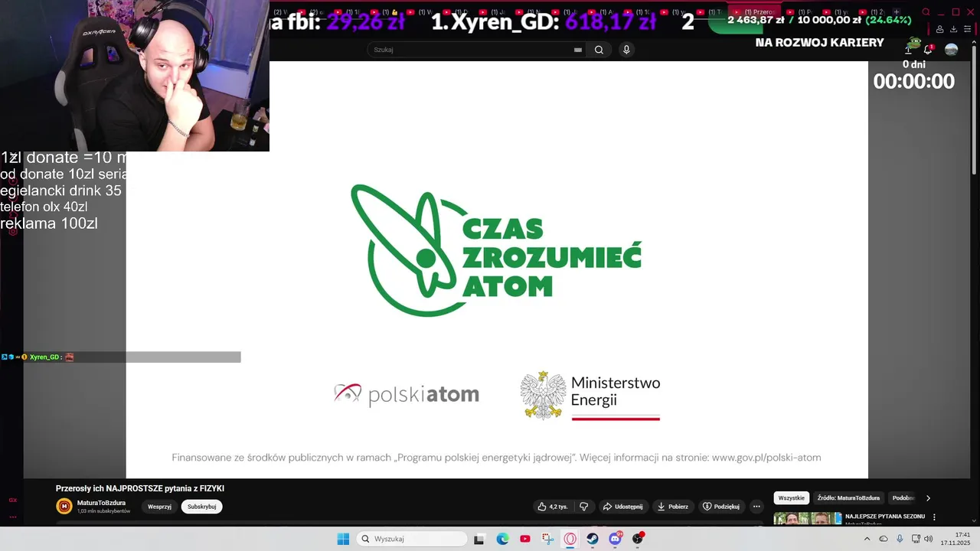Click the Pobierz download button
The image size is (980, 551).
coord(673,507)
